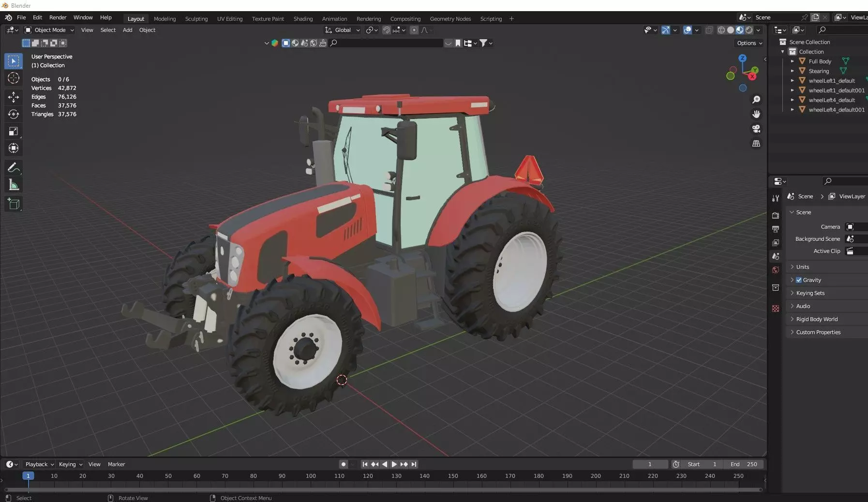Toggle viewport overlays
Screen dimensions: 868x502
tap(688, 30)
